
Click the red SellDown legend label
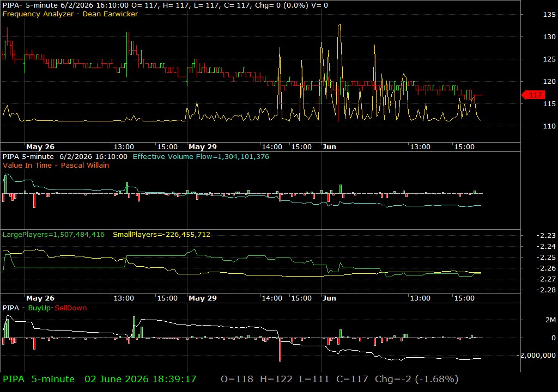point(70,308)
